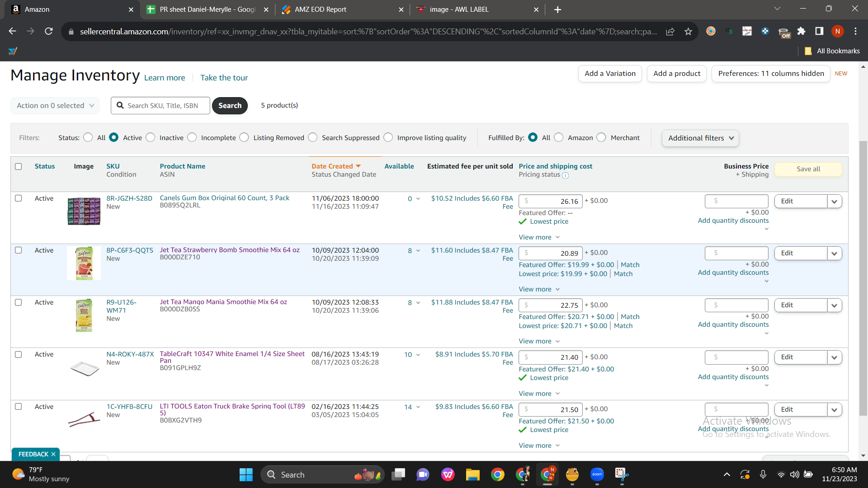Switch to the image - AWL LABEL tab
868x488 pixels.
[477, 9]
